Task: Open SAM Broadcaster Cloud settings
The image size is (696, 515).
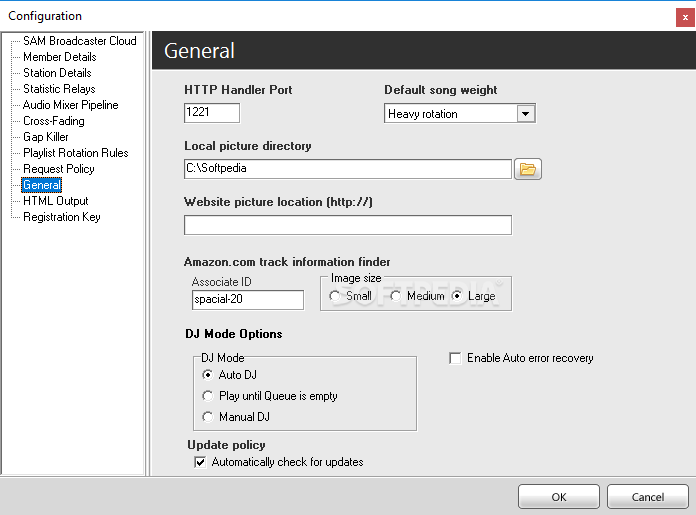Action: pos(79,41)
